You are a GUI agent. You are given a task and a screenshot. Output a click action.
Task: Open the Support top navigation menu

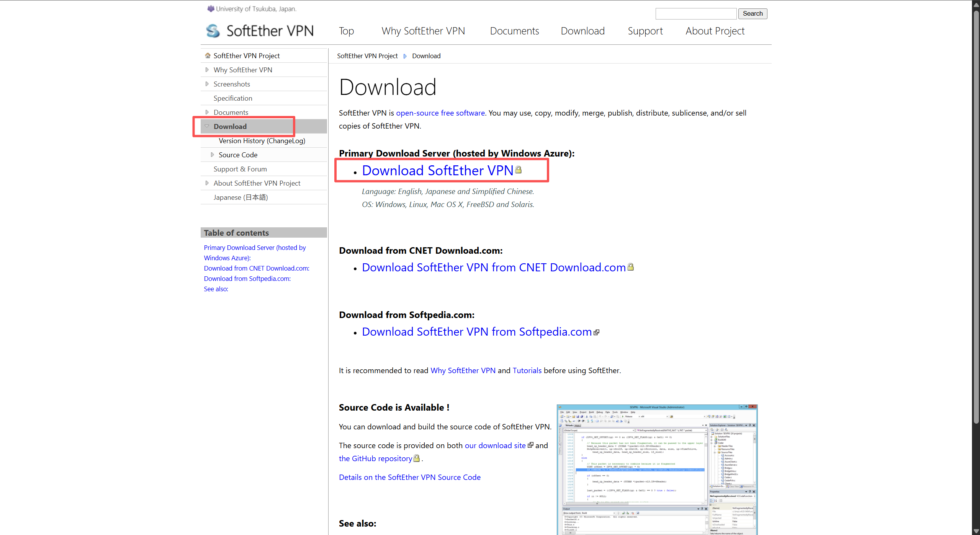pos(645,31)
